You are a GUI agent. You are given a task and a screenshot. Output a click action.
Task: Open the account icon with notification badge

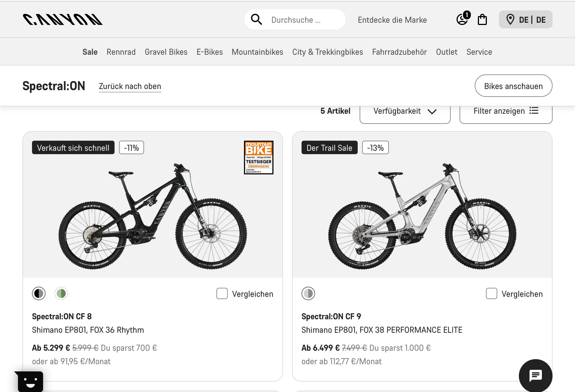point(462,20)
